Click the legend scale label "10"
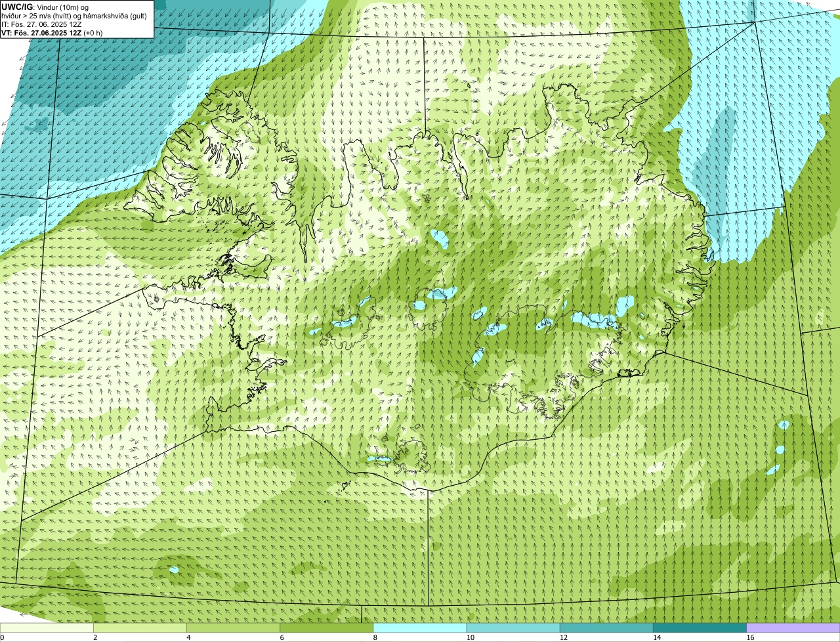840x642 pixels. (x=470, y=637)
